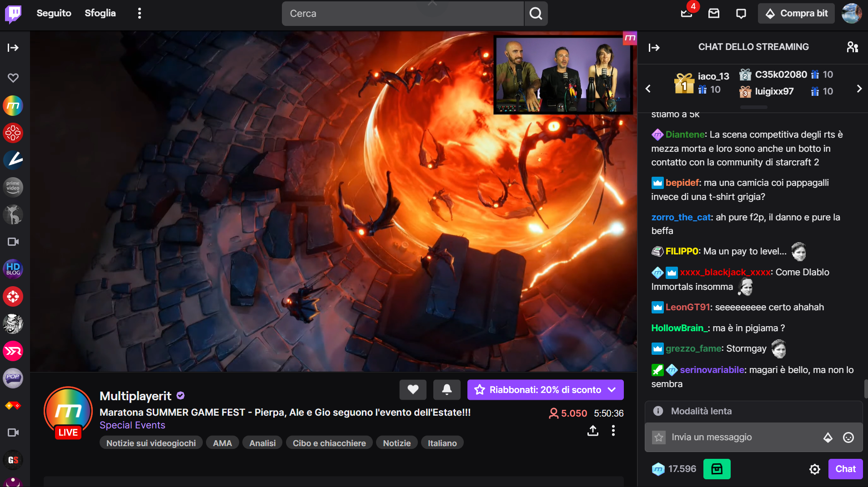This screenshot has width=868, height=487.
Task: Open the blue swoosh logo sidebar channel
Action: (x=13, y=160)
